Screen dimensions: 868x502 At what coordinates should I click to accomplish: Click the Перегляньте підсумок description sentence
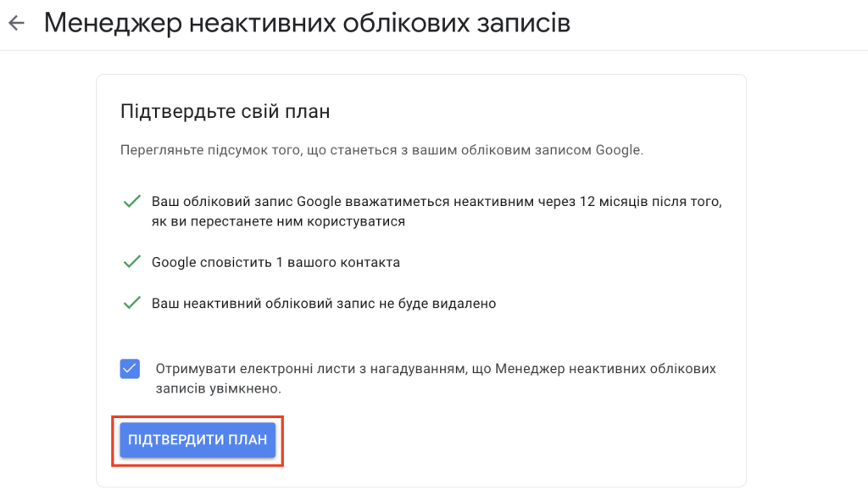pyautogui.click(x=382, y=150)
